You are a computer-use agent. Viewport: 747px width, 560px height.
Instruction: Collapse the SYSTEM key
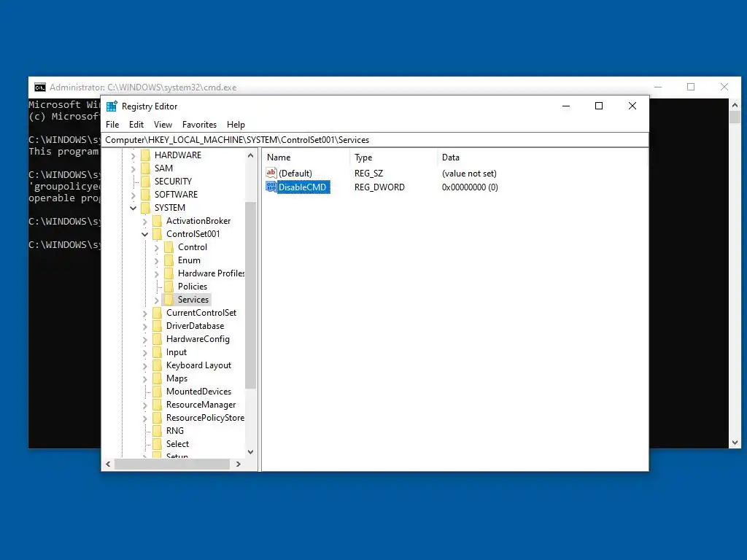(133, 208)
